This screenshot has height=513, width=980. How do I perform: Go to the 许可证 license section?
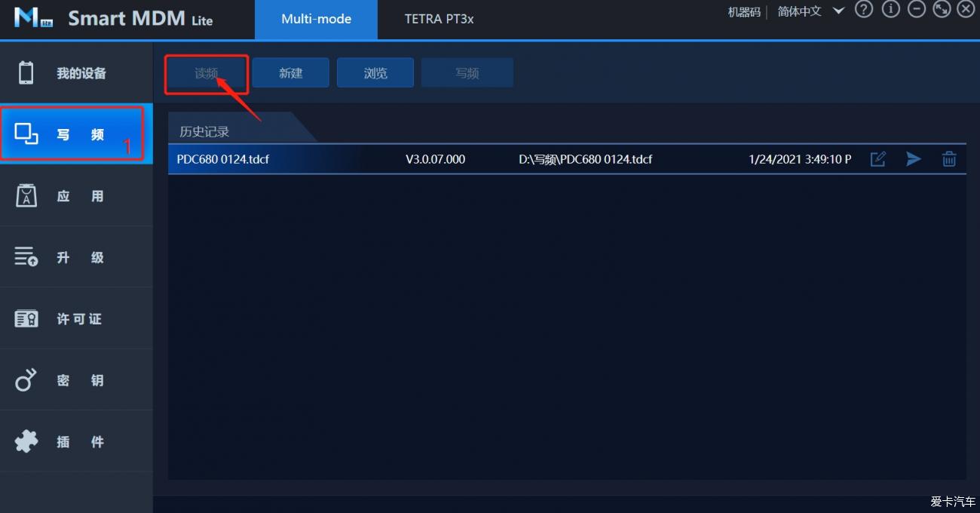(76, 319)
